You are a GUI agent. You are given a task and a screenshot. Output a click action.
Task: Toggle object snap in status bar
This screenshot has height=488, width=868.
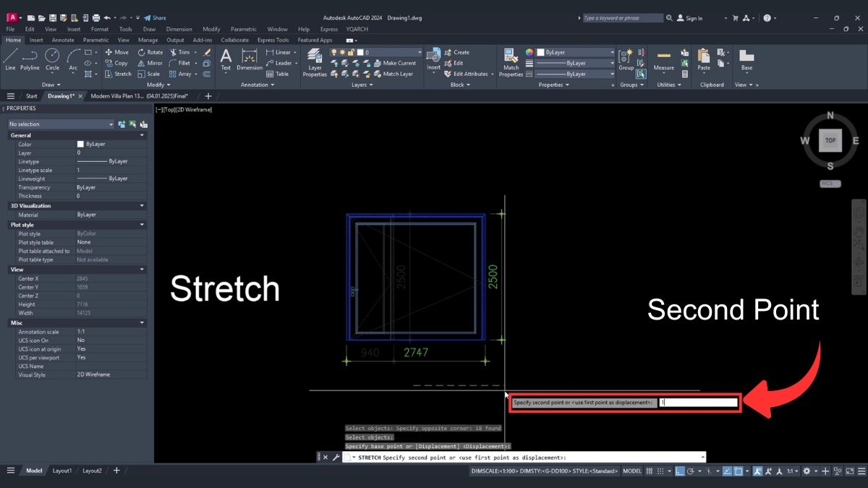[739, 471]
